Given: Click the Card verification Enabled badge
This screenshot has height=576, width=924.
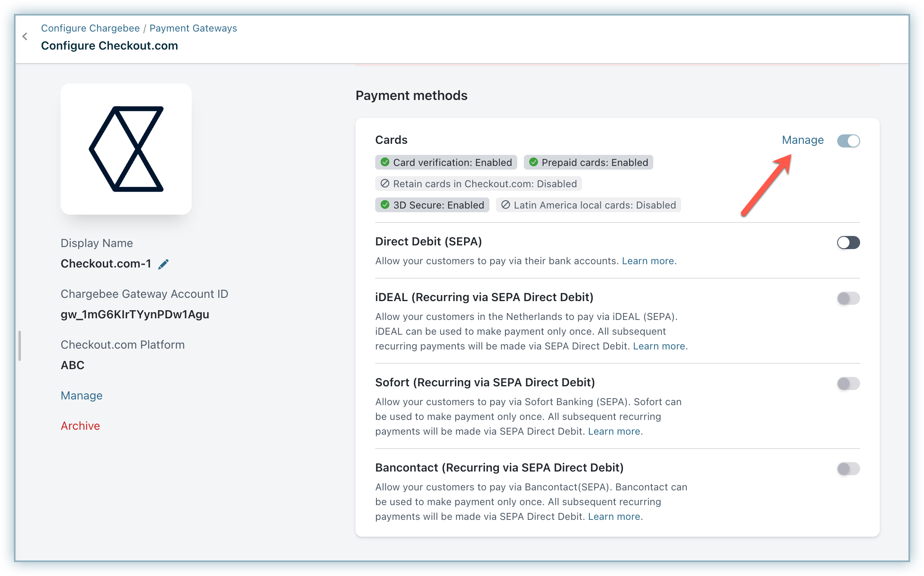Looking at the screenshot, I should [x=446, y=163].
